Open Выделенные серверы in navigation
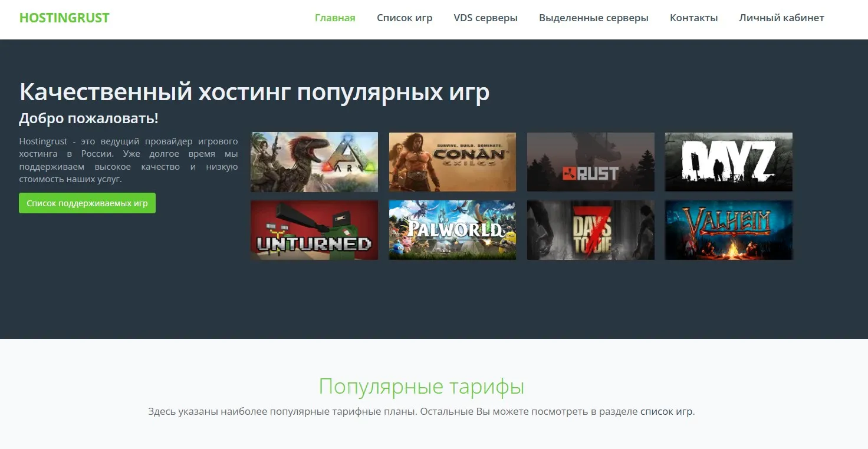Image resolution: width=868 pixels, height=449 pixels. [x=594, y=18]
